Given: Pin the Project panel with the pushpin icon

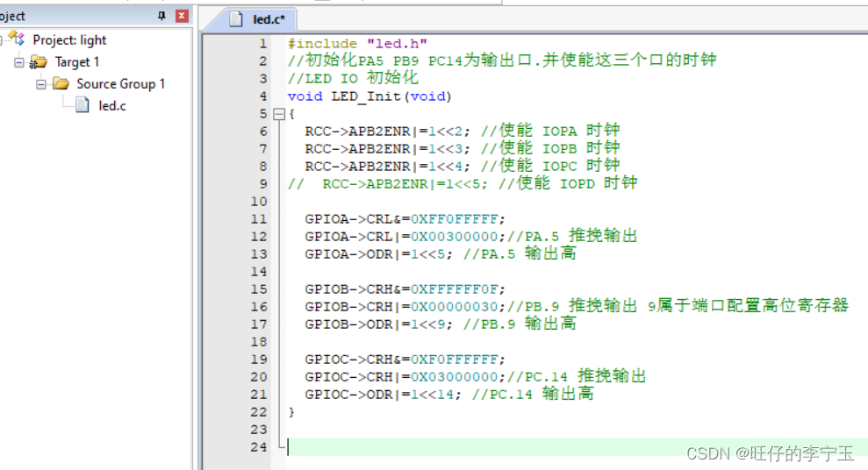Looking at the screenshot, I should 161,16.
